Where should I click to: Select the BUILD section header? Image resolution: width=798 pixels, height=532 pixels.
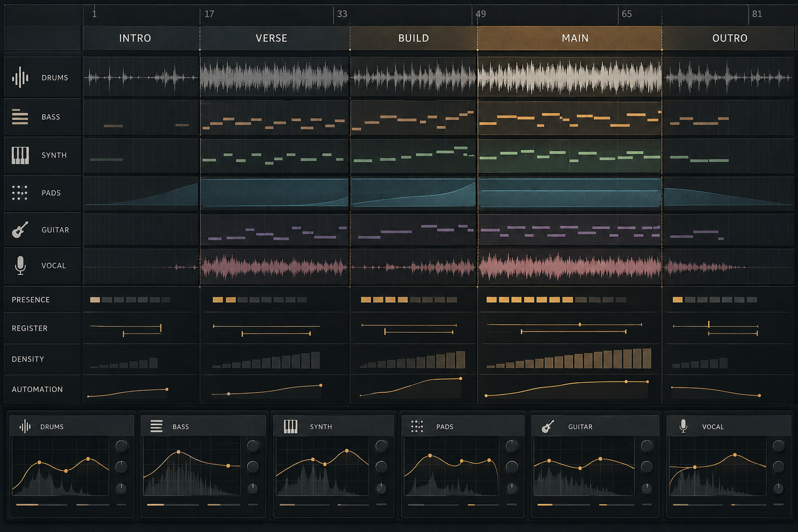coord(414,38)
